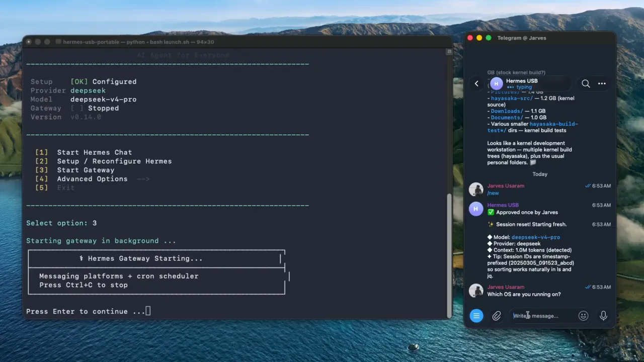Click the 'Approved once by Jarves' message
The height and width of the screenshot is (362, 644).
coord(523,212)
